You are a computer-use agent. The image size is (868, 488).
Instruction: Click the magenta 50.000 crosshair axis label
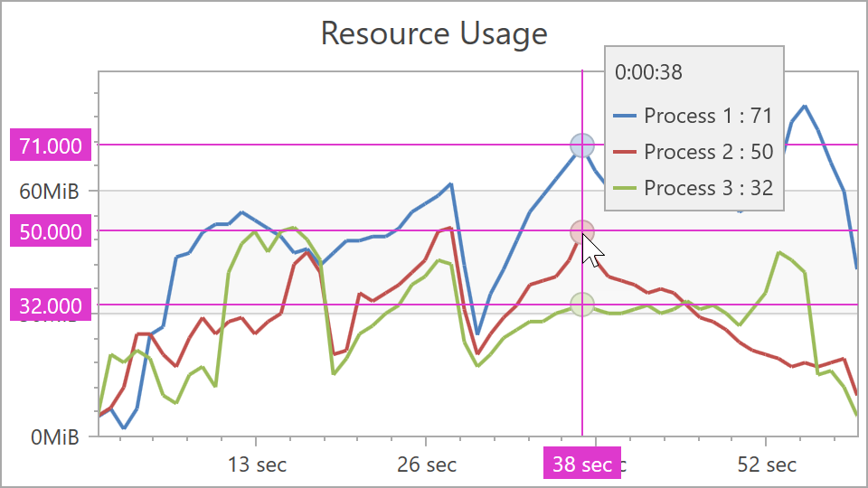coord(51,232)
